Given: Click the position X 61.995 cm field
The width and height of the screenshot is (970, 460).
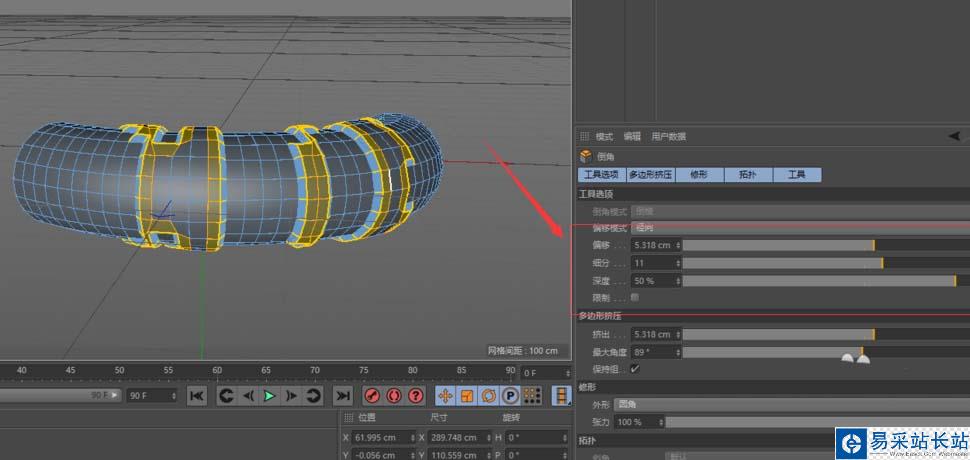Looking at the screenshot, I should pos(381,438).
